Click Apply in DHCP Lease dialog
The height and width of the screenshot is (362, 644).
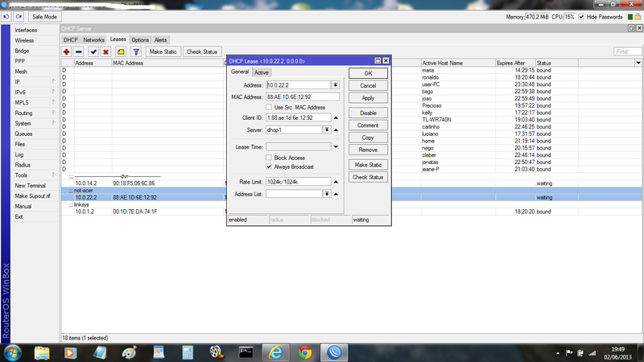[x=368, y=98]
